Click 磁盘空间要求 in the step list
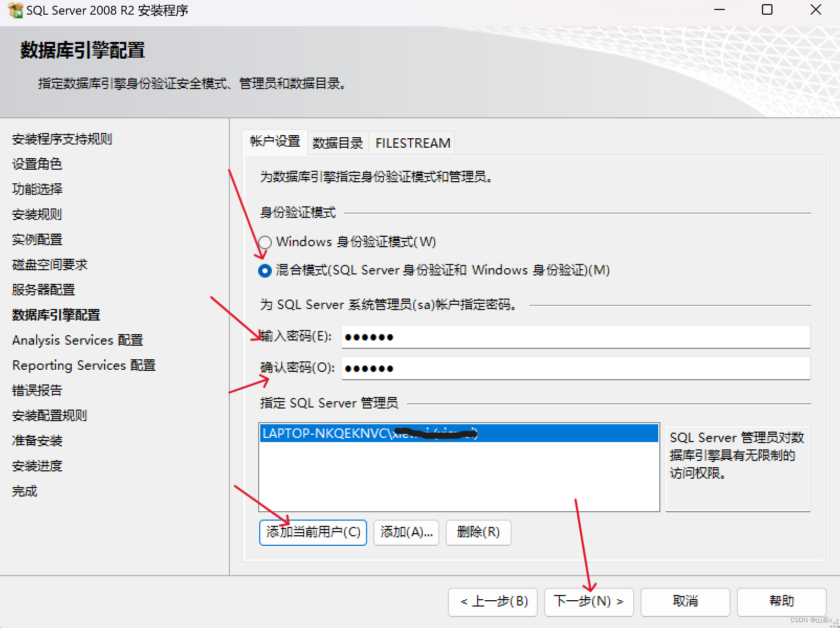Screen dimensions: 840x628 click(50, 265)
